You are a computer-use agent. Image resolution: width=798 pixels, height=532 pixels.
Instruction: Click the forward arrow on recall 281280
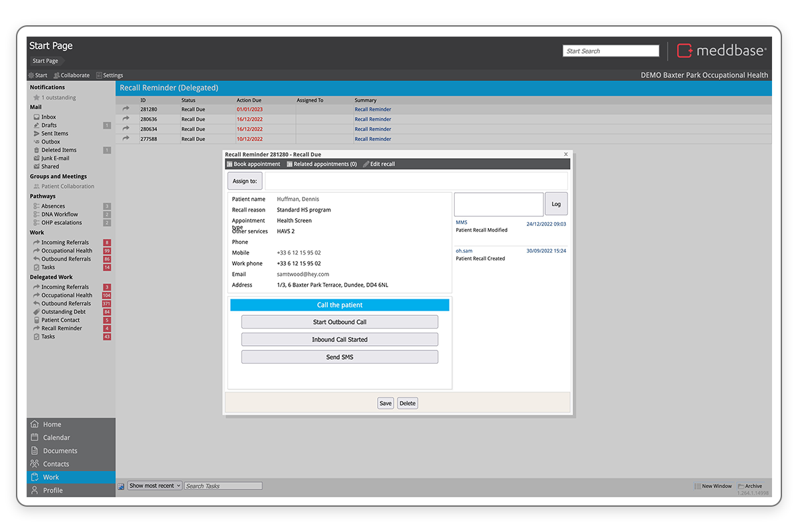tap(125, 109)
